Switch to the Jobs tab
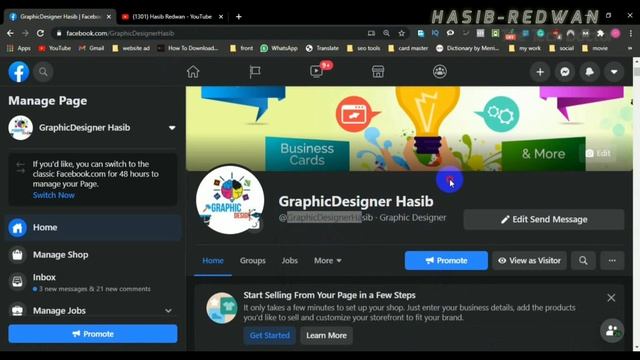Viewport: 640px width, 360px height. click(289, 260)
